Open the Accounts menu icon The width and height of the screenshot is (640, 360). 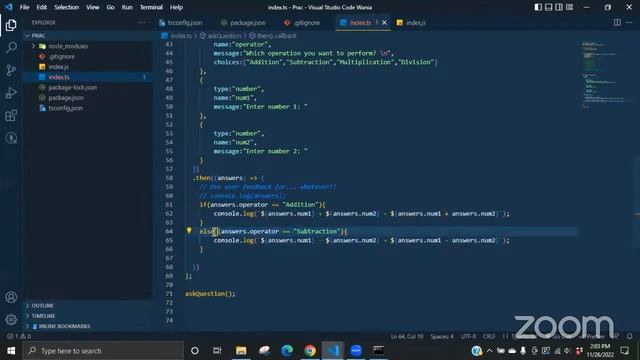click(11, 297)
